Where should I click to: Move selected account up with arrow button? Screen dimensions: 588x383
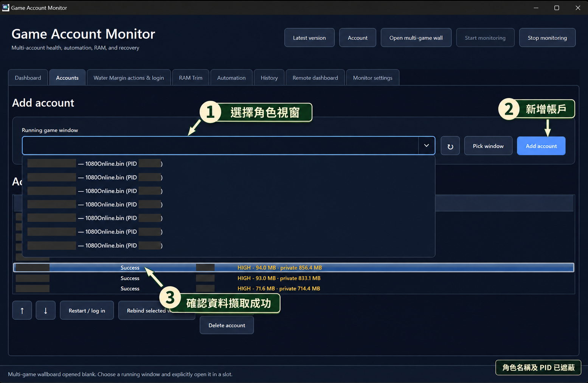coord(22,310)
